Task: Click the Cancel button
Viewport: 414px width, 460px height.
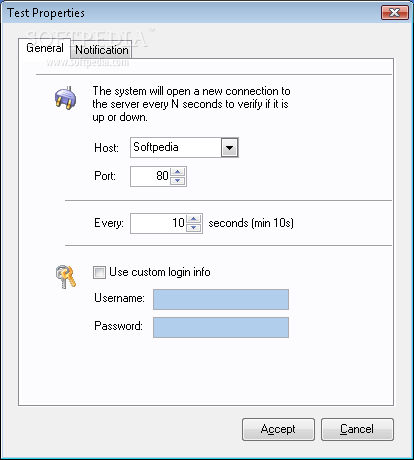Action: tap(357, 429)
